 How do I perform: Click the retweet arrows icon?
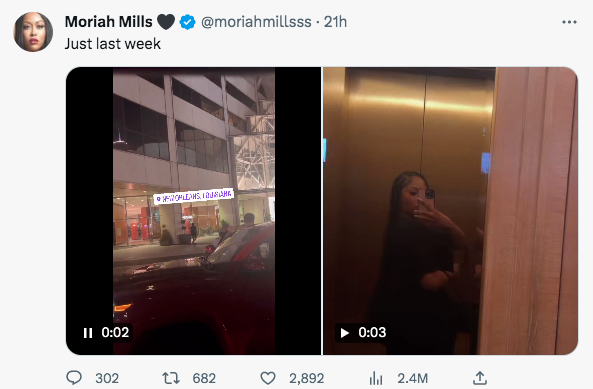(x=170, y=378)
